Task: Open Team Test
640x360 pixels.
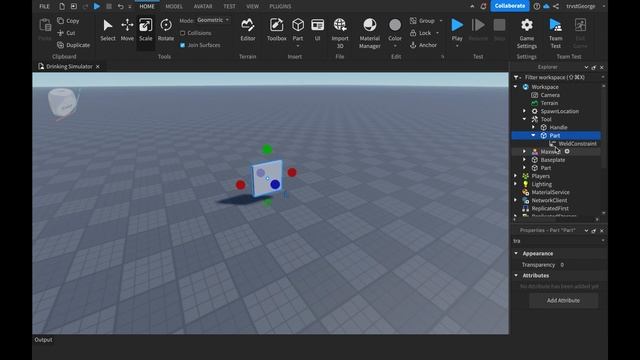Action: tap(556, 33)
